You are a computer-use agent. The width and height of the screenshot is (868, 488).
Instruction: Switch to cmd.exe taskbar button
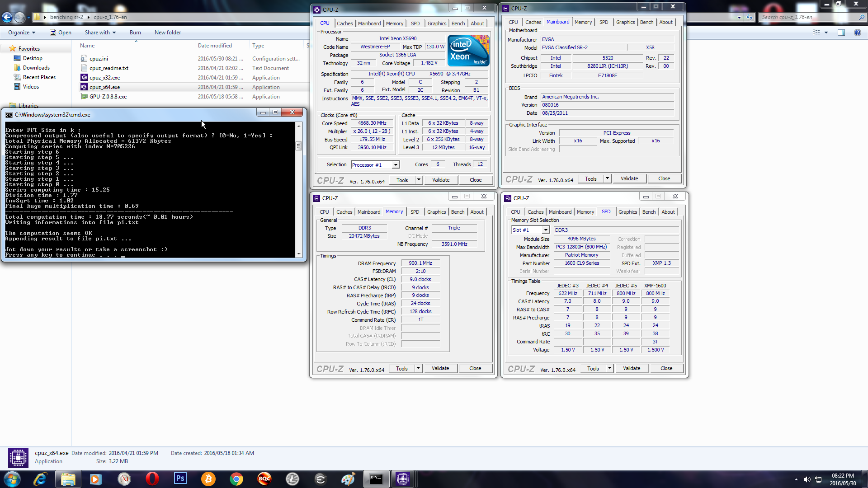(376, 479)
